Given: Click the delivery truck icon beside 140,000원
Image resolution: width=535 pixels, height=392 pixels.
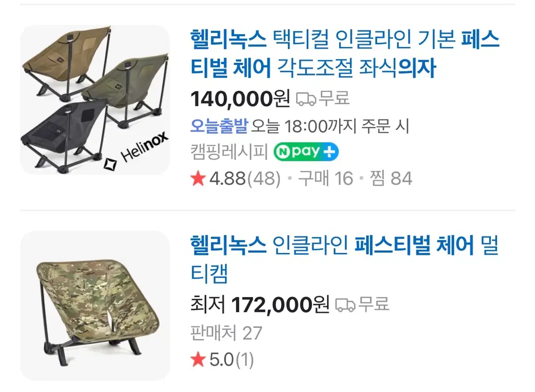Looking at the screenshot, I should point(306,98).
